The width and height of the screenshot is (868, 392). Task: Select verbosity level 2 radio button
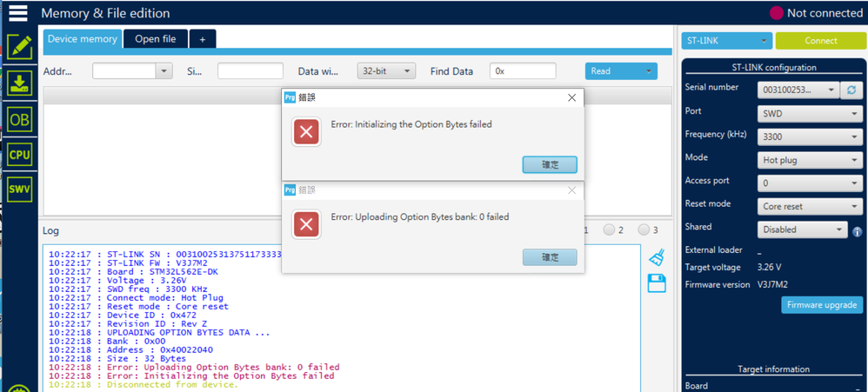click(610, 229)
